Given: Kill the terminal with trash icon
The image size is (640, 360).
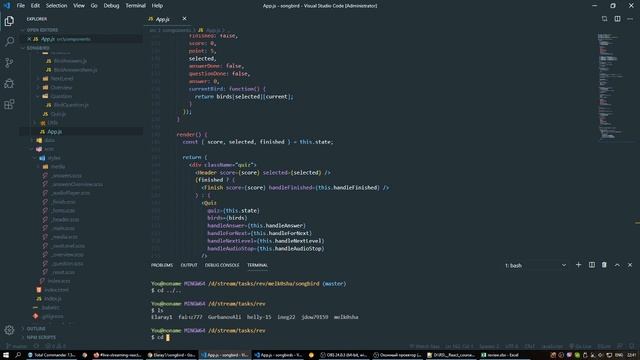Looking at the screenshot, I should pos(604,265).
